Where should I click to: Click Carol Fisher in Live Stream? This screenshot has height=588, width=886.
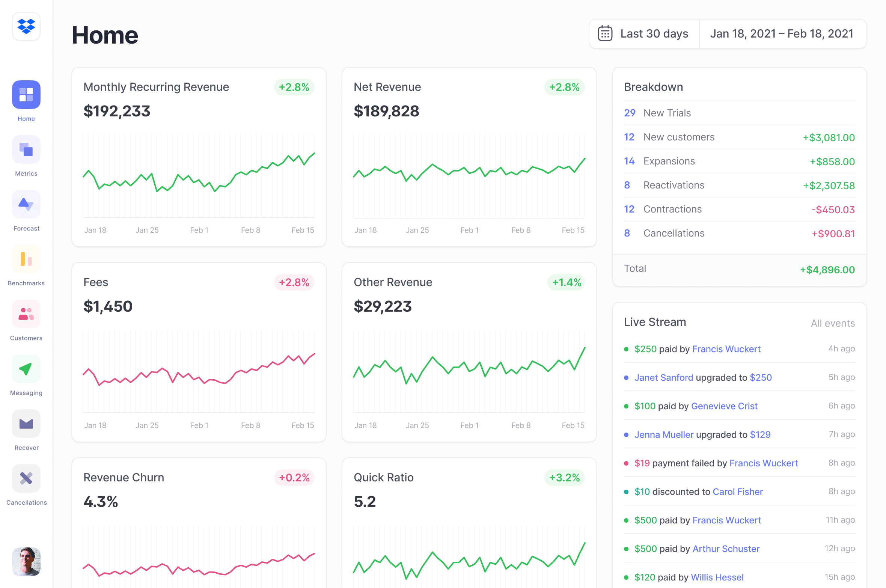click(738, 492)
